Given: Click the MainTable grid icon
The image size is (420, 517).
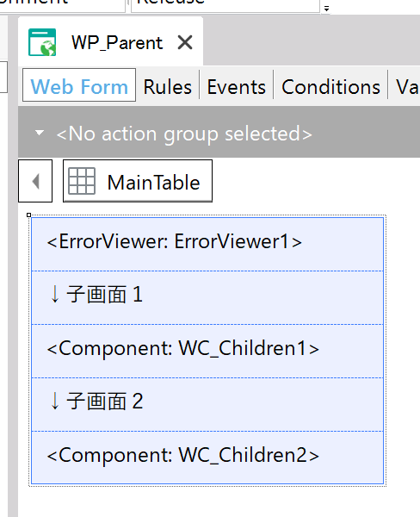Looking at the screenshot, I should coord(82,181).
